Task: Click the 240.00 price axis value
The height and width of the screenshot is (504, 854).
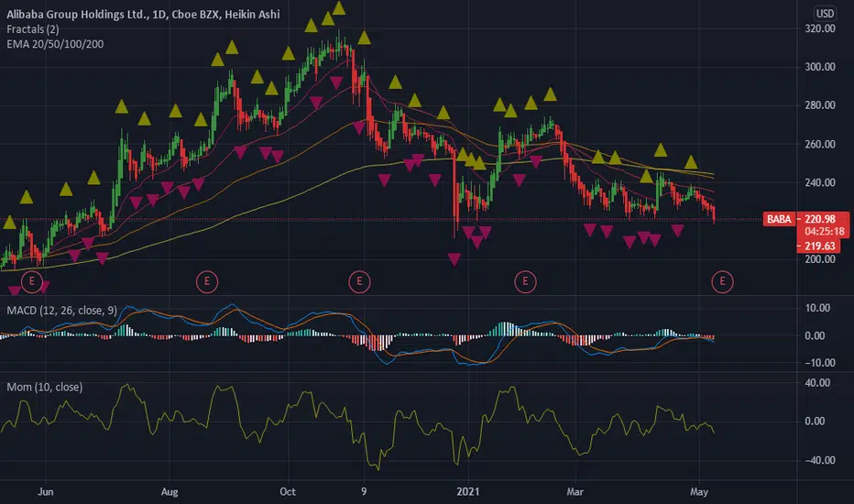Action: tap(820, 182)
